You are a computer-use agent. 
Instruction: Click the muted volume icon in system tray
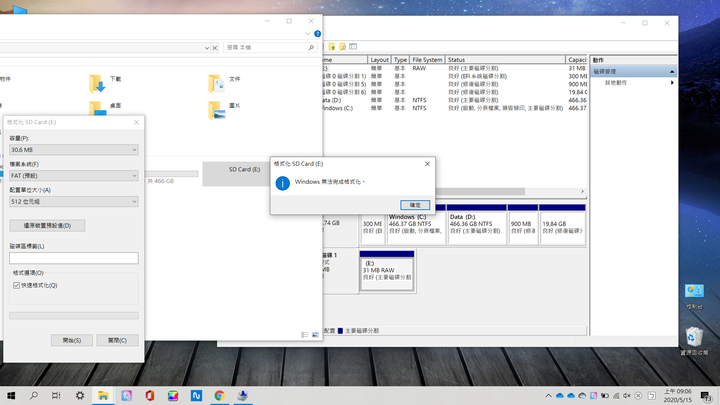(627, 395)
